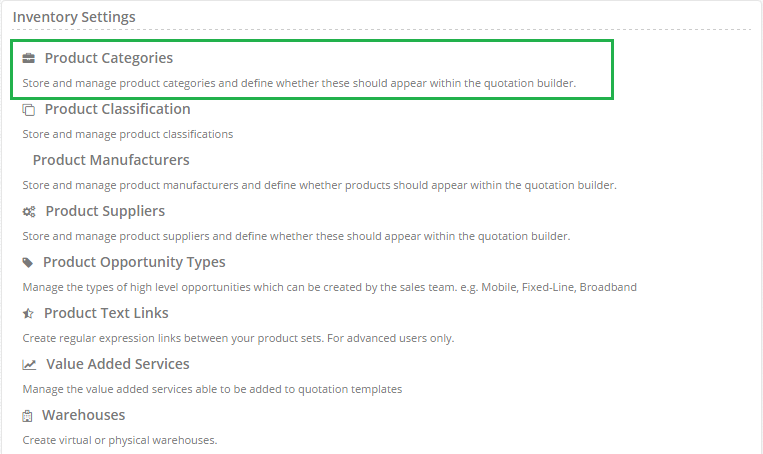Viewport: 763px width, 454px height.
Task: Click the description under Product Manufacturers
Action: pos(319,185)
